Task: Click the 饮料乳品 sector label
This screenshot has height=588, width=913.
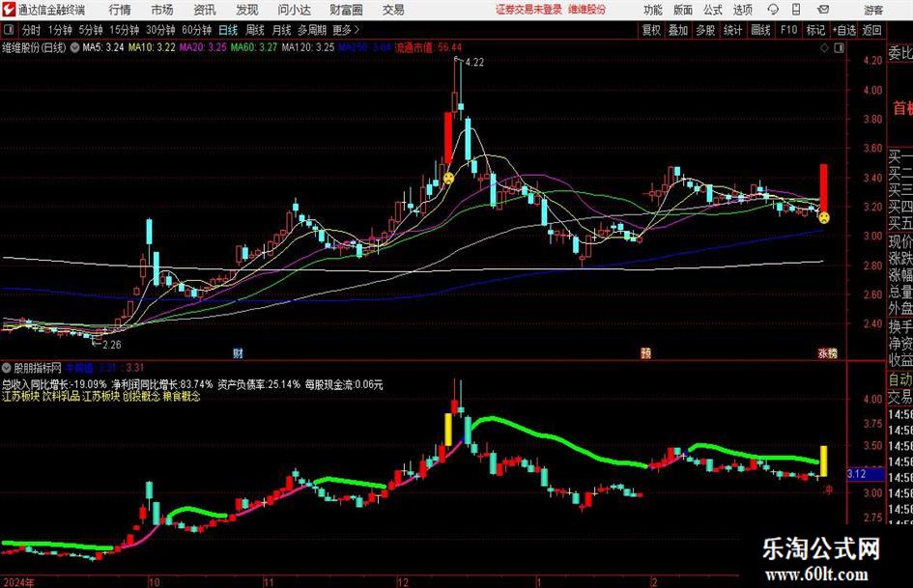Action: (61, 397)
